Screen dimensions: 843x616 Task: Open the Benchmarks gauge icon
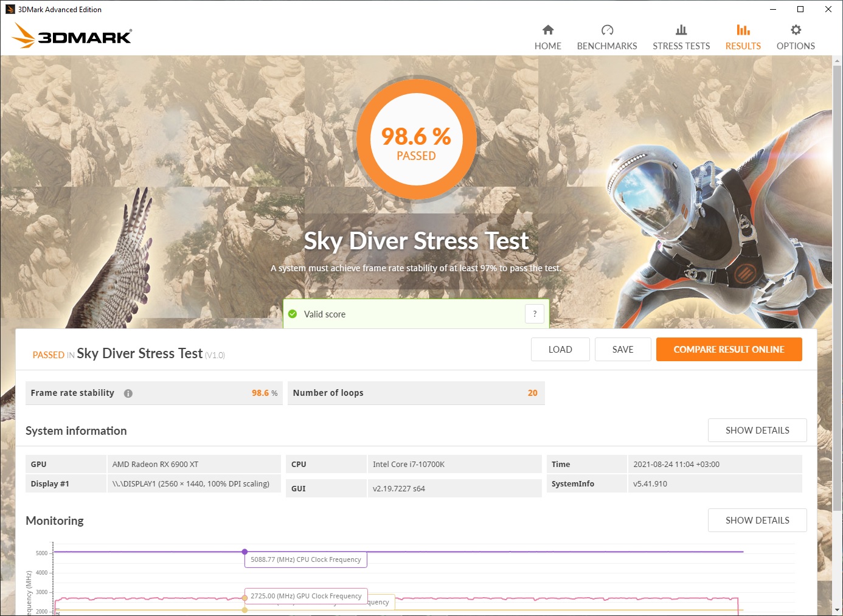pos(607,30)
